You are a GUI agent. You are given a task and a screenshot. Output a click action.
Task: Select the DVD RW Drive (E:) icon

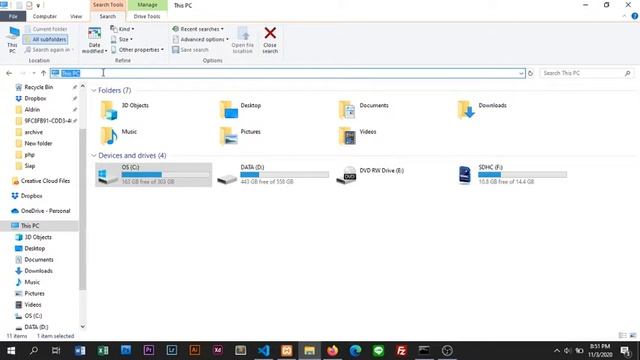347,175
